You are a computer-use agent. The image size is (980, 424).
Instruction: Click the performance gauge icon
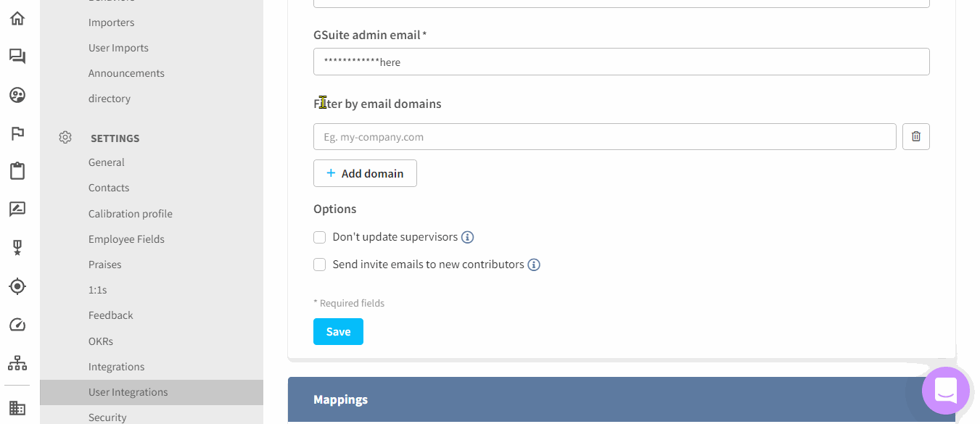tap(17, 324)
